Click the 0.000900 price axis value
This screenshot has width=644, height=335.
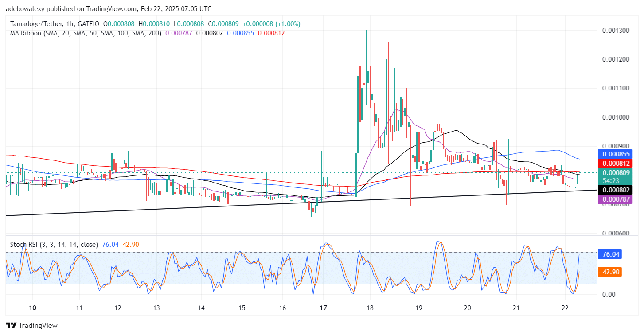[x=616, y=146]
